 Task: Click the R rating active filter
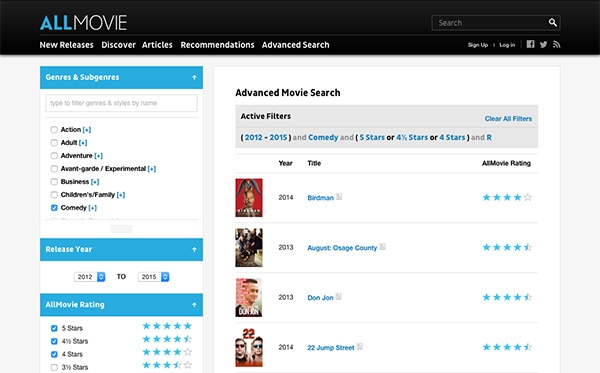489,137
